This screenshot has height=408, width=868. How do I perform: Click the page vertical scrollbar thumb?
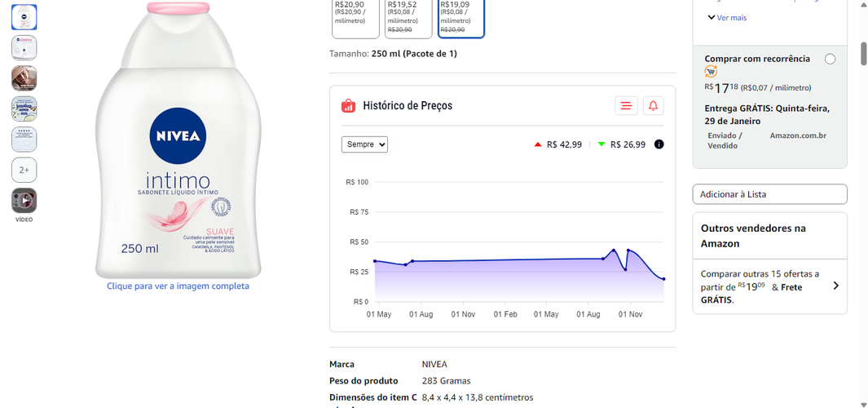click(864, 54)
